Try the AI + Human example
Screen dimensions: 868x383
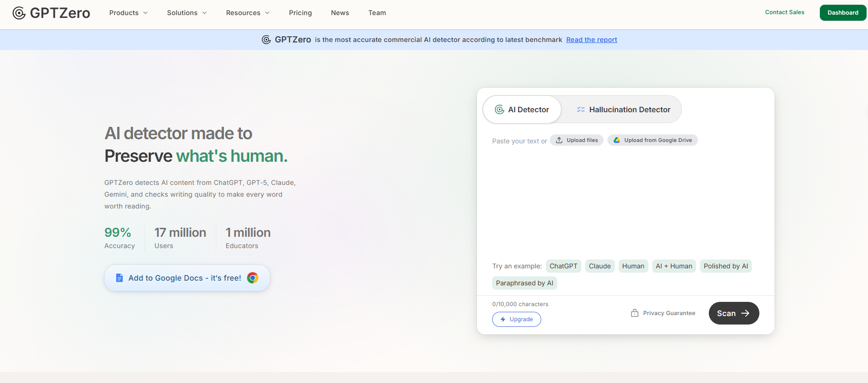point(674,266)
